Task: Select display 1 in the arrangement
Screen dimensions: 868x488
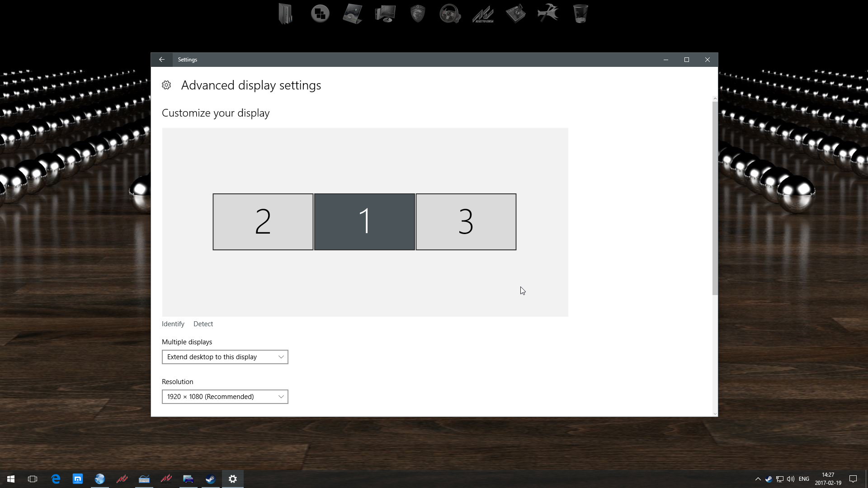Action: pyautogui.click(x=364, y=222)
